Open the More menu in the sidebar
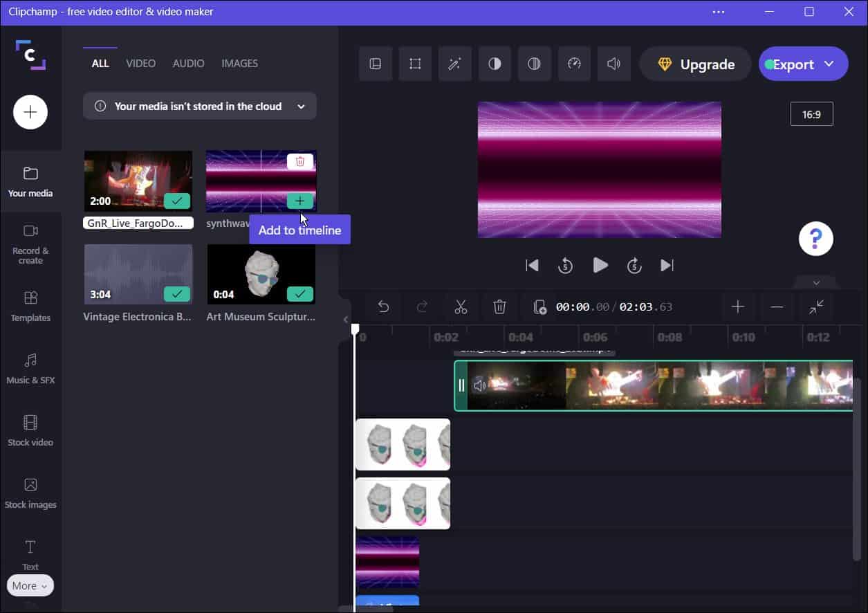The width and height of the screenshot is (868, 613). tap(30, 585)
